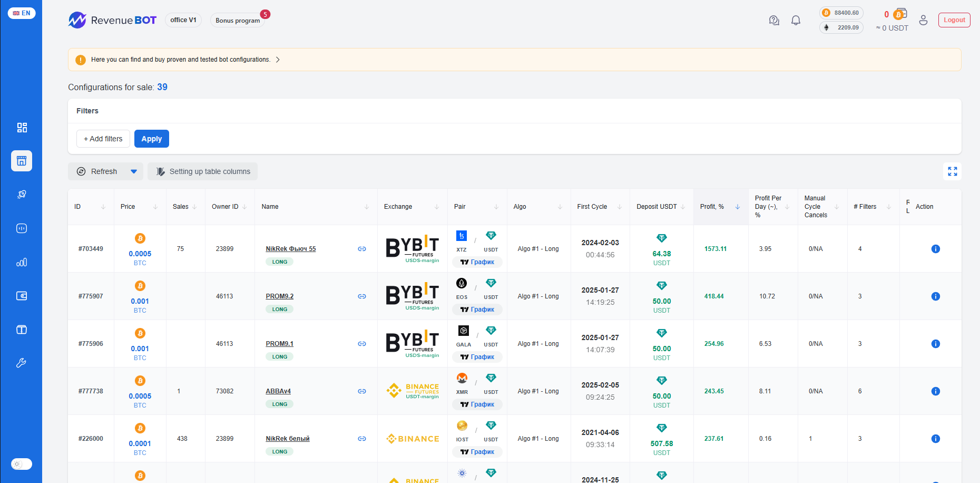Open the support chat icon
980x483 pixels.
pos(774,21)
